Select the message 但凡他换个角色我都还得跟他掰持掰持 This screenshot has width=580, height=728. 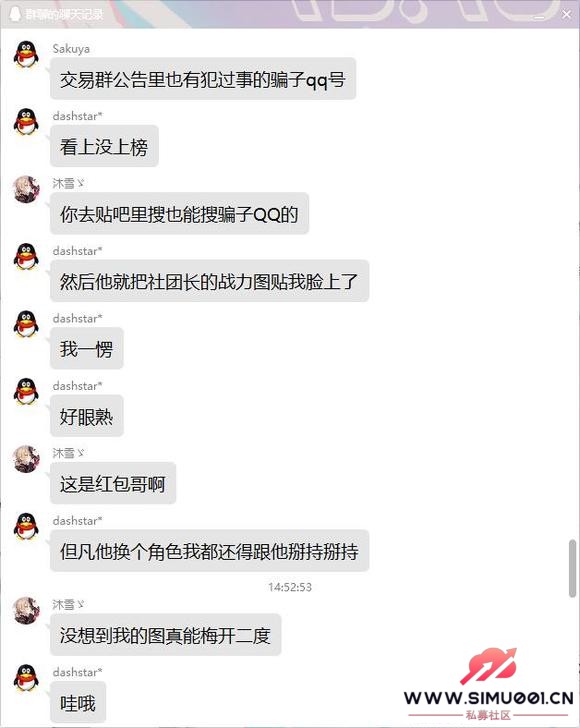209,551
